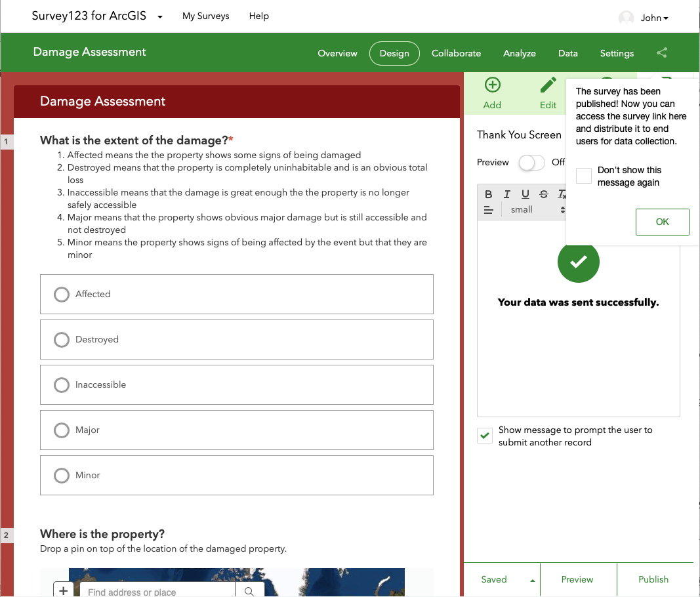Image resolution: width=700 pixels, height=597 pixels.
Task: Open the My Surveys menu
Action: [205, 16]
